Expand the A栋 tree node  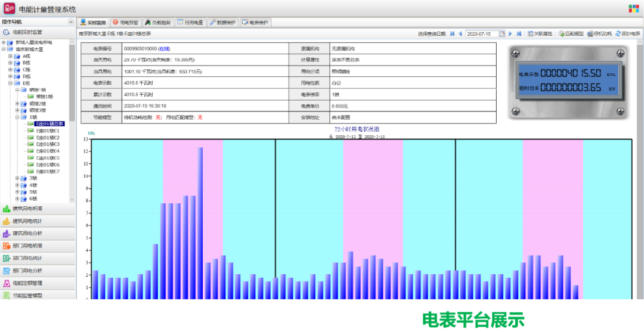[x=10, y=56]
